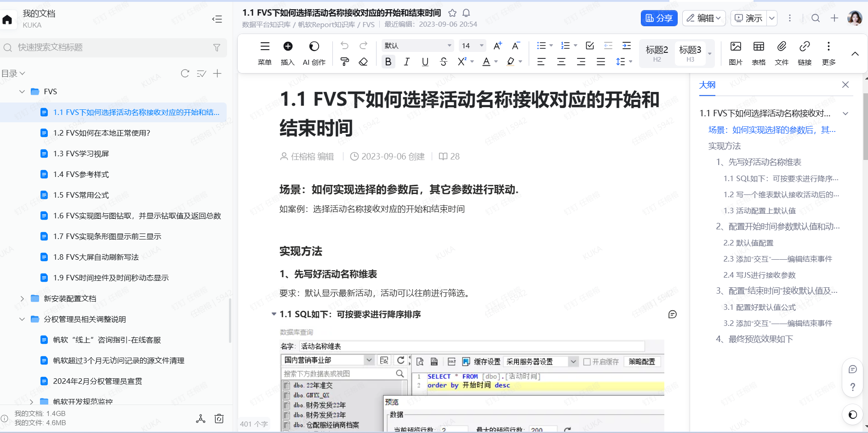Click the 快速搜索文档标题 search field
The width and height of the screenshot is (868, 433).
pos(110,47)
